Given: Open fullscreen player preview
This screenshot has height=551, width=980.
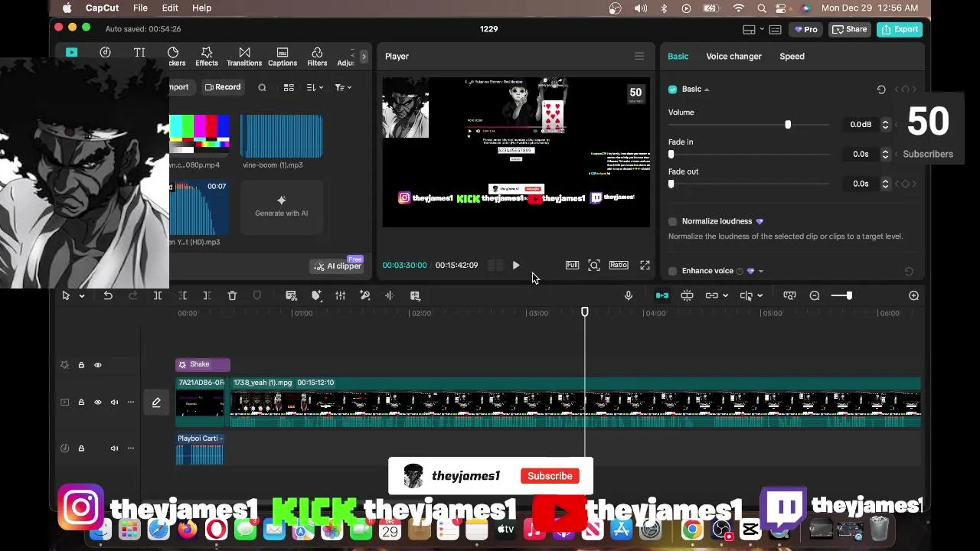Looking at the screenshot, I should [645, 265].
